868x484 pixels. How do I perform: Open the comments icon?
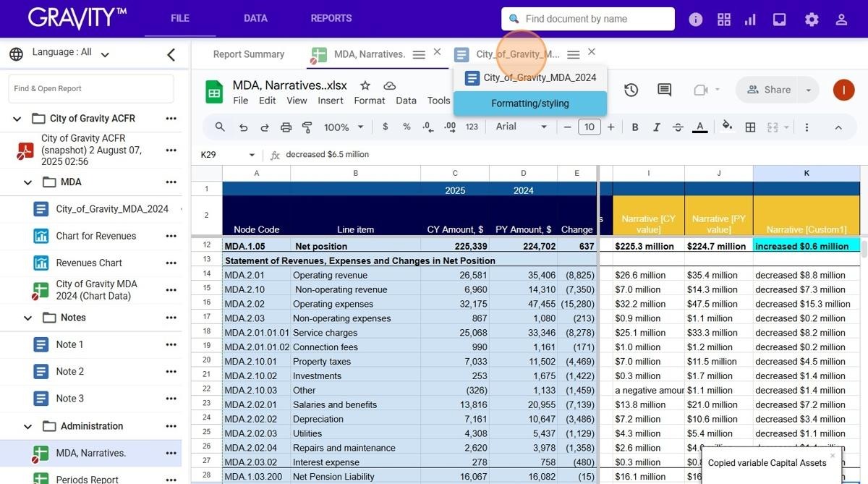pyautogui.click(x=664, y=90)
